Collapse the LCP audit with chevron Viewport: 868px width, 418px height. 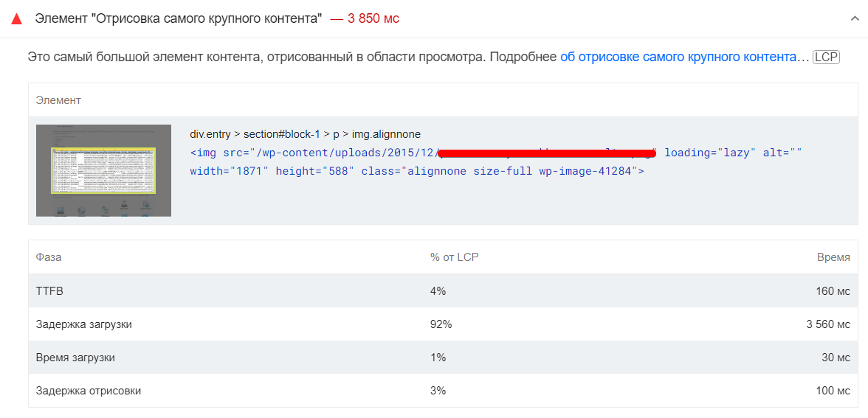coord(854,18)
